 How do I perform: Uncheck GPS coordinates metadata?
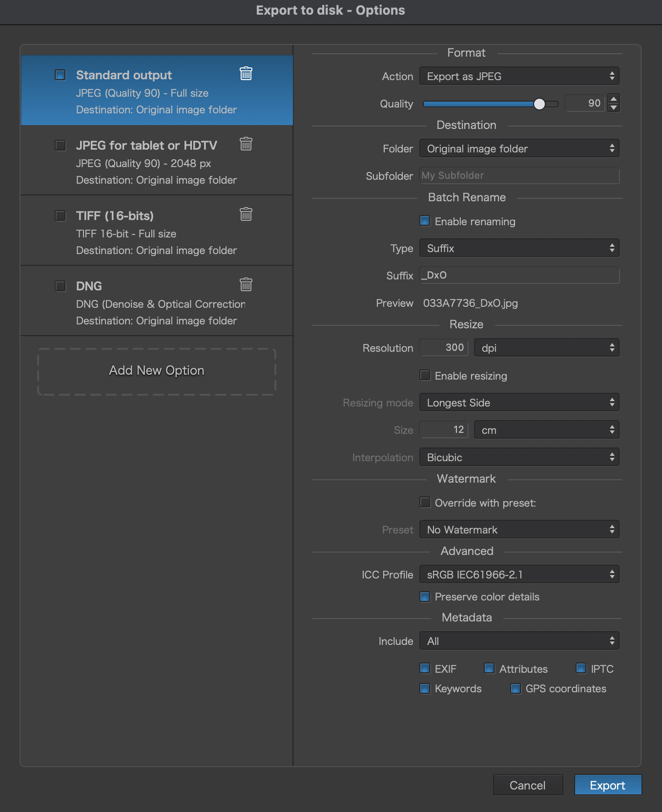[516, 688]
